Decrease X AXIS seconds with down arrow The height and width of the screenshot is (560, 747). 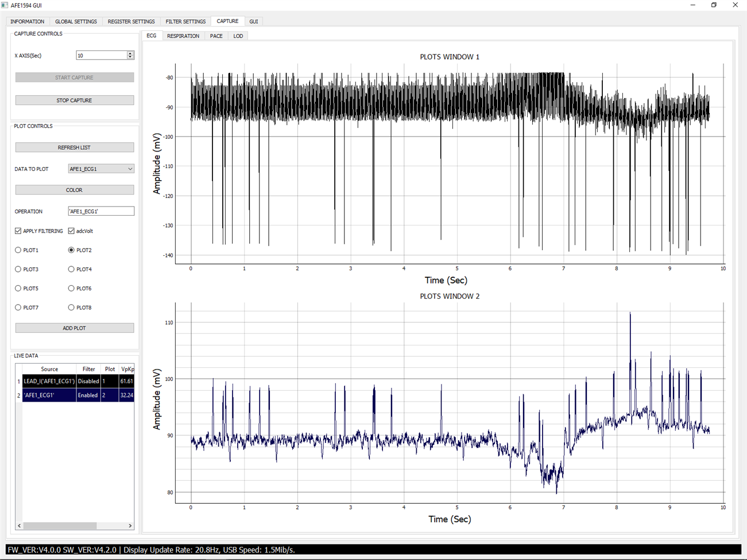click(130, 57)
